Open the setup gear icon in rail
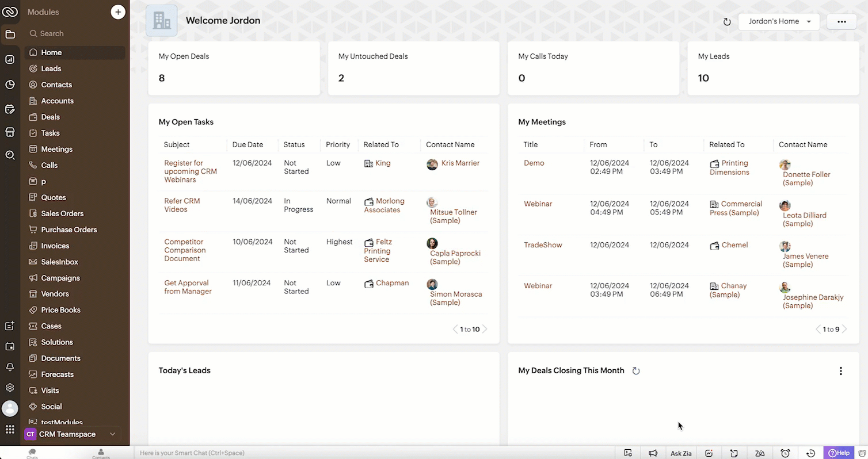 pyautogui.click(x=10, y=388)
